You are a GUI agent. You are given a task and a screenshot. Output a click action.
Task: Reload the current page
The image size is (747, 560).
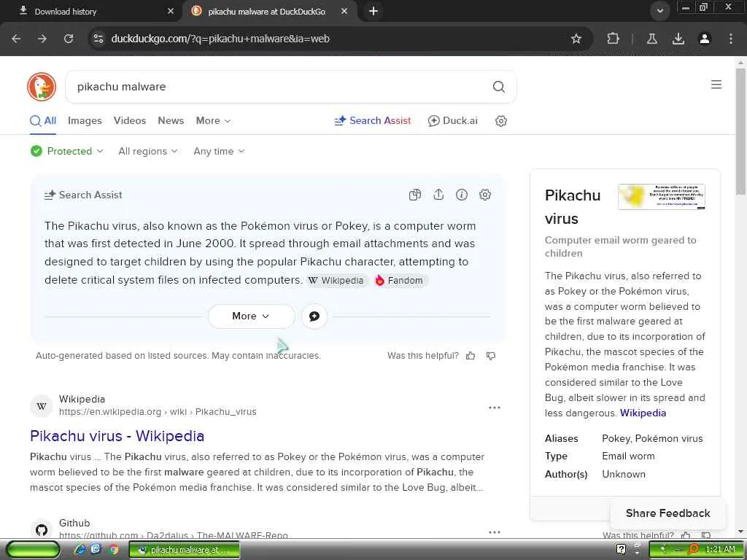point(69,39)
